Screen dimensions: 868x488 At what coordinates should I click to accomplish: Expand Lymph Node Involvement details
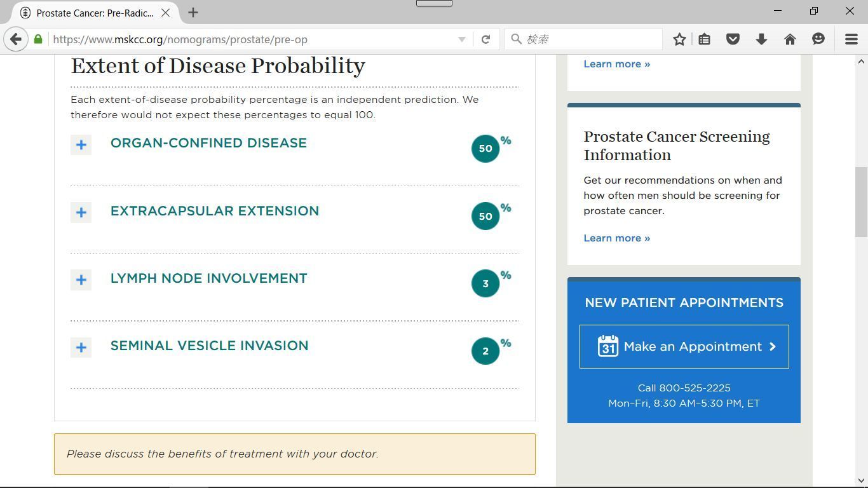pos(81,280)
